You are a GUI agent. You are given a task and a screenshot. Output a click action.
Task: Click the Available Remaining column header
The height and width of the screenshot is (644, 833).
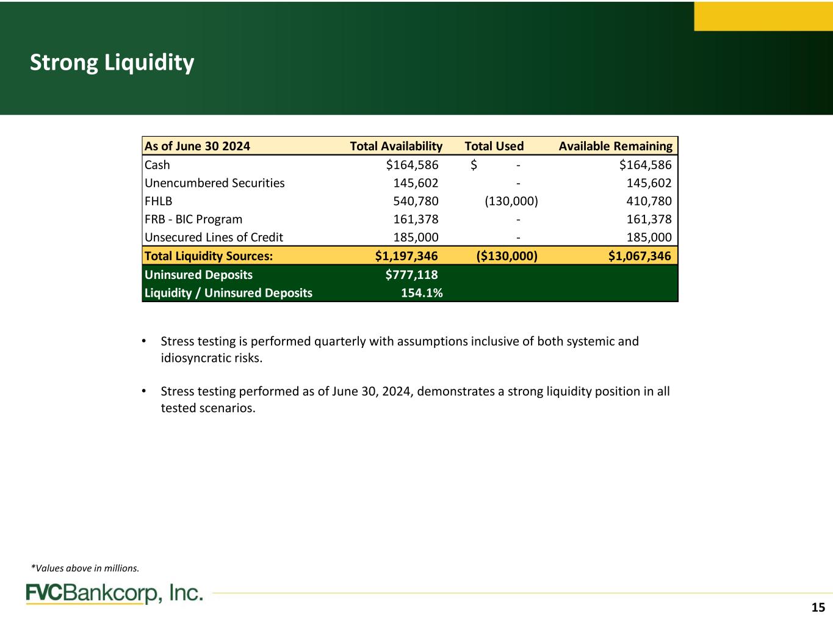[x=615, y=146]
